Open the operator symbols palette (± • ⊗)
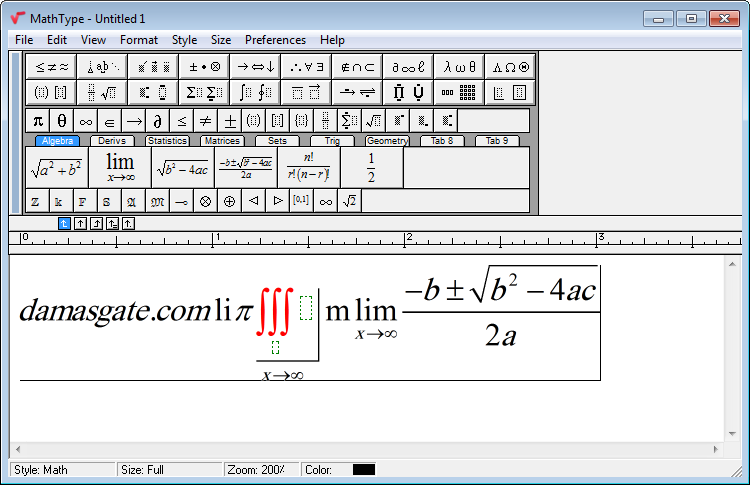Viewport: 750px width, 485px height. pyautogui.click(x=204, y=66)
